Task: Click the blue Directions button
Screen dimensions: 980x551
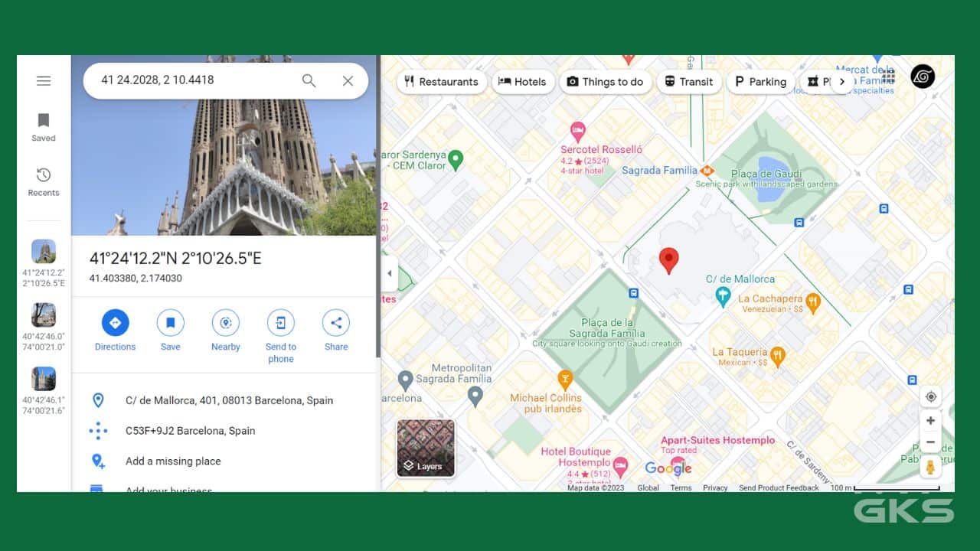Action: tap(115, 323)
